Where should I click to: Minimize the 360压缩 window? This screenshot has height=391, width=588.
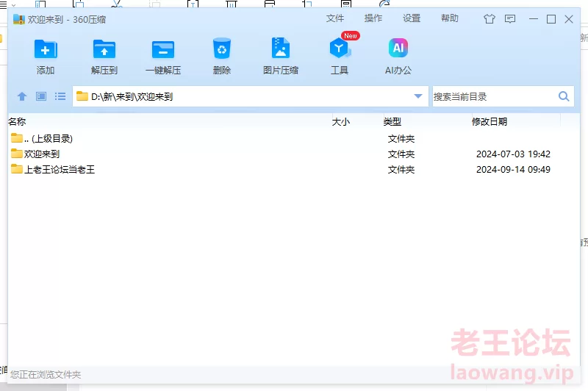coord(534,19)
